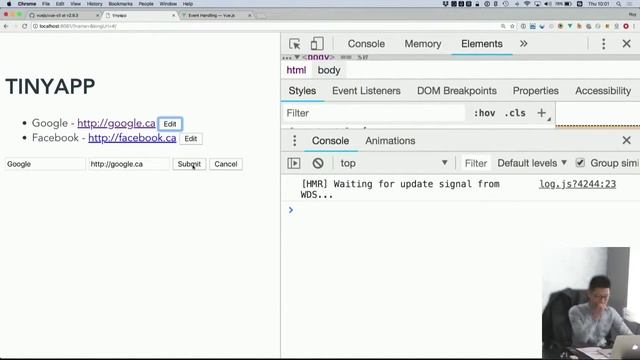Open the log.js?4244:23 source link
This screenshot has height=360, width=640.
tap(577, 184)
